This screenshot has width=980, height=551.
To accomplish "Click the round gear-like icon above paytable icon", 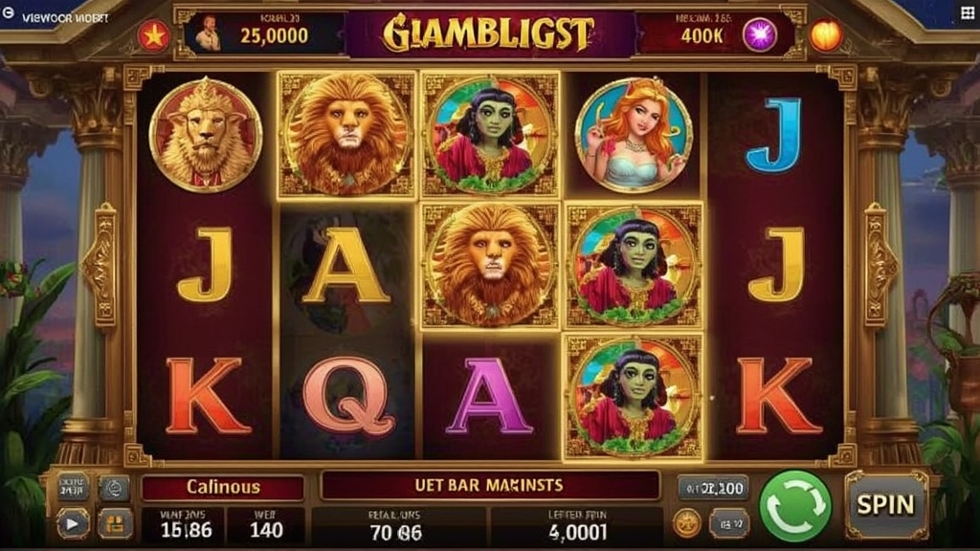I will pos(115,488).
